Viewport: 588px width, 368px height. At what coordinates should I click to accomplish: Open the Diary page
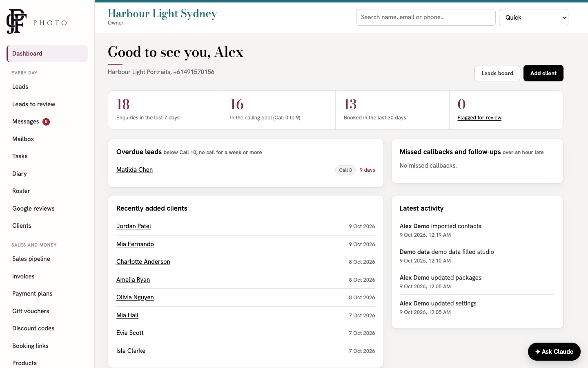[47, 174]
